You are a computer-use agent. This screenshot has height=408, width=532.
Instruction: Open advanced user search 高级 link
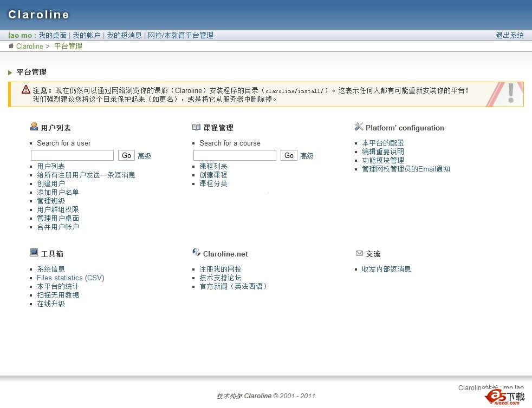pyautogui.click(x=144, y=156)
